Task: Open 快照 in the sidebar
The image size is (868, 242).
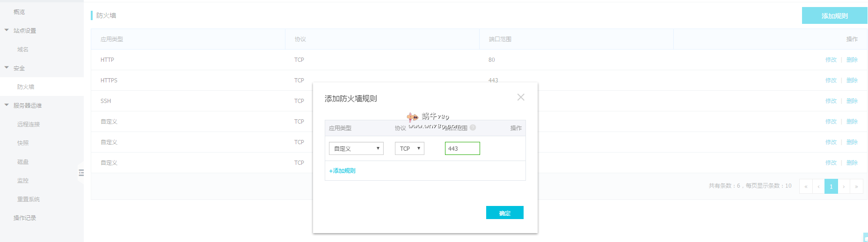Action: pyautogui.click(x=23, y=143)
